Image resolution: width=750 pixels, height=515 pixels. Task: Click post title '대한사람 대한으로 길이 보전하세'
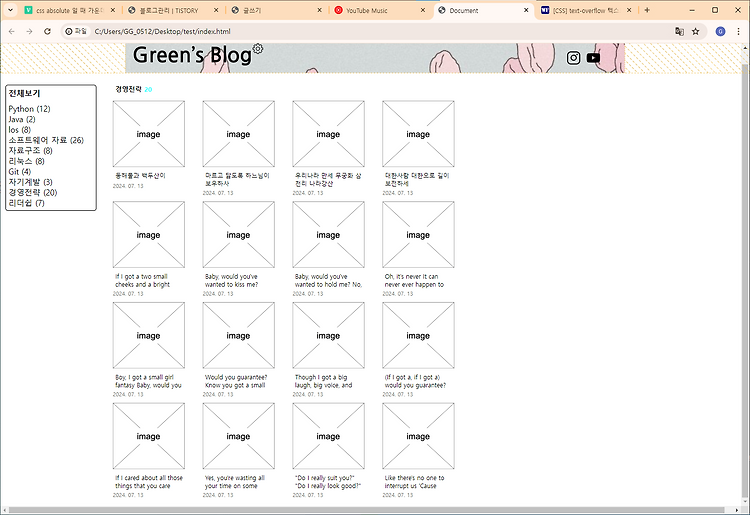pos(417,180)
